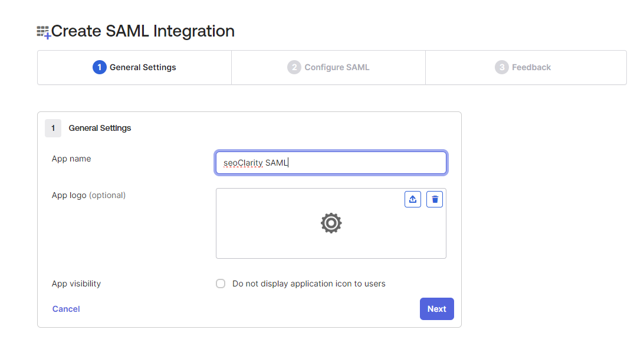Image resolution: width=644 pixels, height=346 pixels.
Task: Click the blue step 1 circle
Action: (99, 67)
